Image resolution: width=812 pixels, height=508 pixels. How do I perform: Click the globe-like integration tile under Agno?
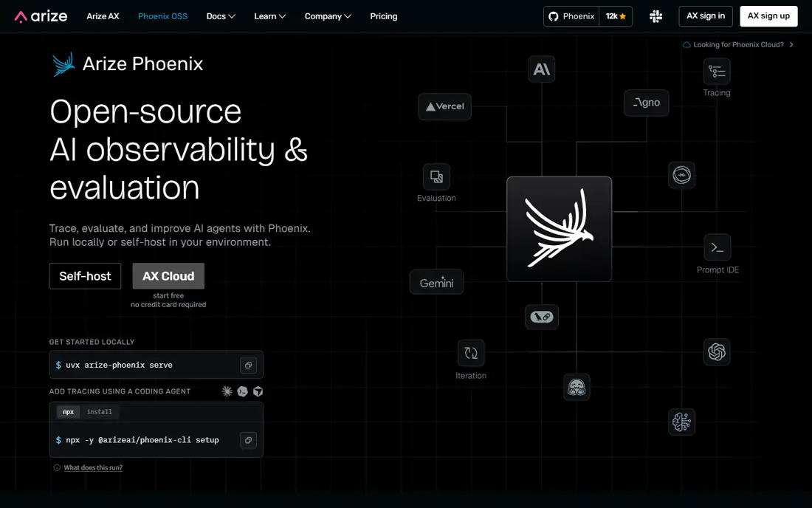pyautogui.click(x=681, y=175)
